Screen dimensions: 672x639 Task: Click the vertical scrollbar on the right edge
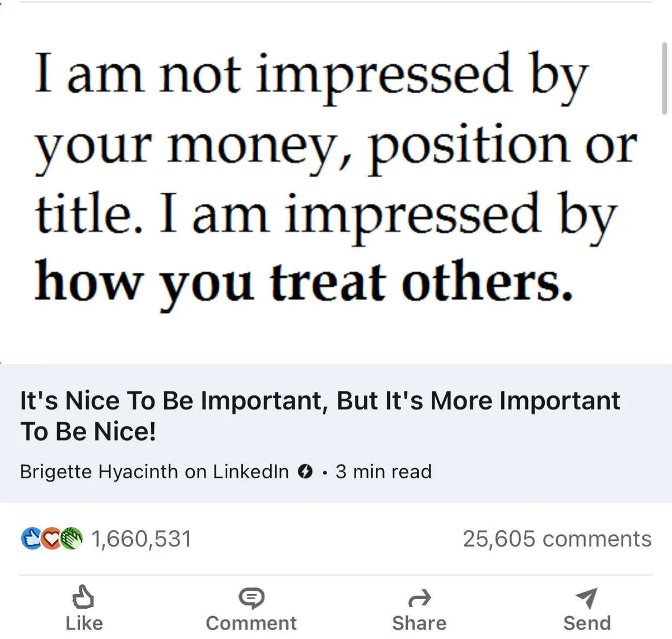point(664,78)
